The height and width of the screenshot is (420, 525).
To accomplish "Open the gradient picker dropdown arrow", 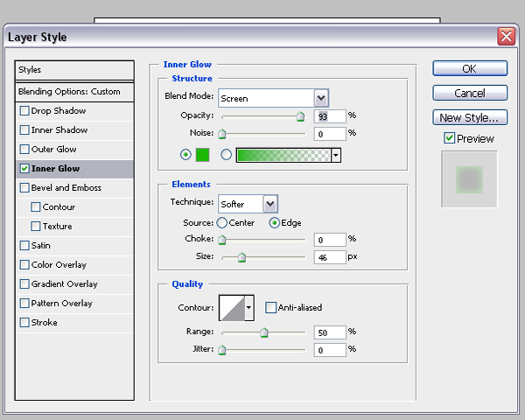I will coord(336,156).
